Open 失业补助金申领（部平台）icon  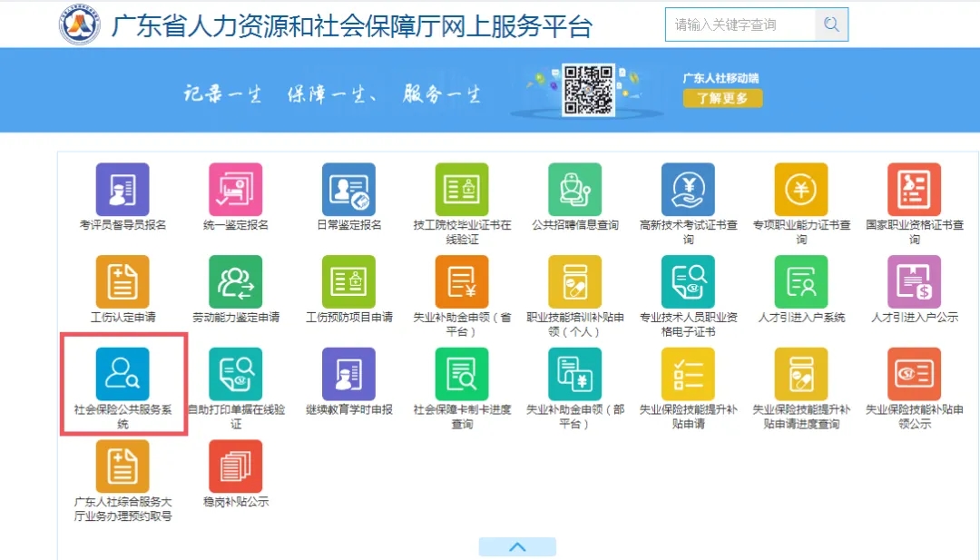(x=575, y=374)
